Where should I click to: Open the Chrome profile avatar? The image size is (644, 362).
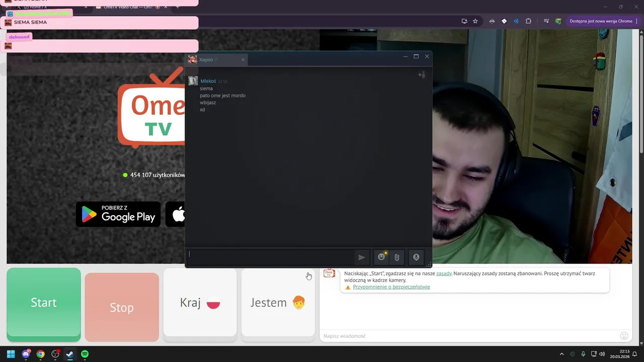tap(558, 21)
